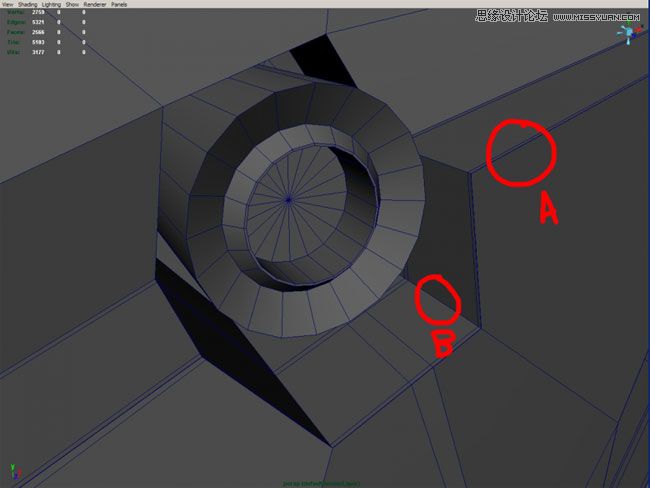650x488 pixels.
Task: Click the view compass in the top-right corner
Action: pyautogui.click(x=629, y=33)
